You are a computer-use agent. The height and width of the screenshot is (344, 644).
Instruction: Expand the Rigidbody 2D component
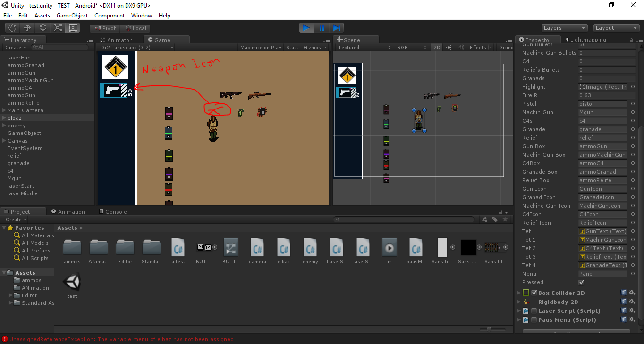tap(519, 302)
